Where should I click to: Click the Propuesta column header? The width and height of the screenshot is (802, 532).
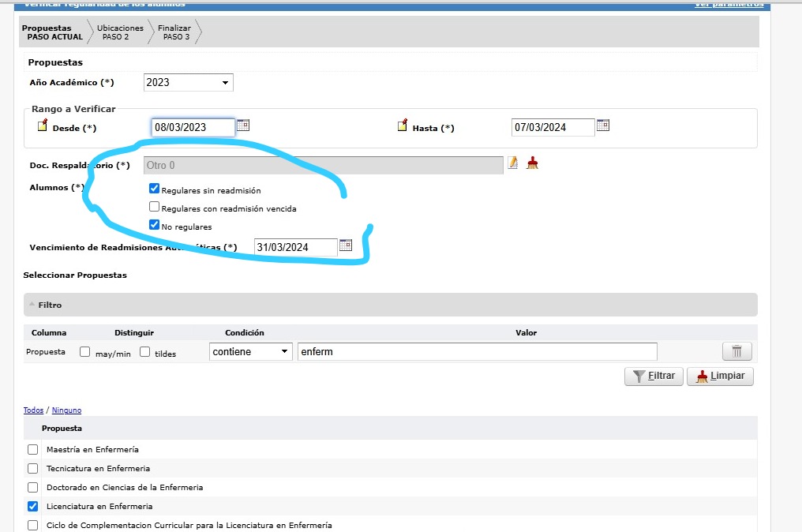point(62,428)
